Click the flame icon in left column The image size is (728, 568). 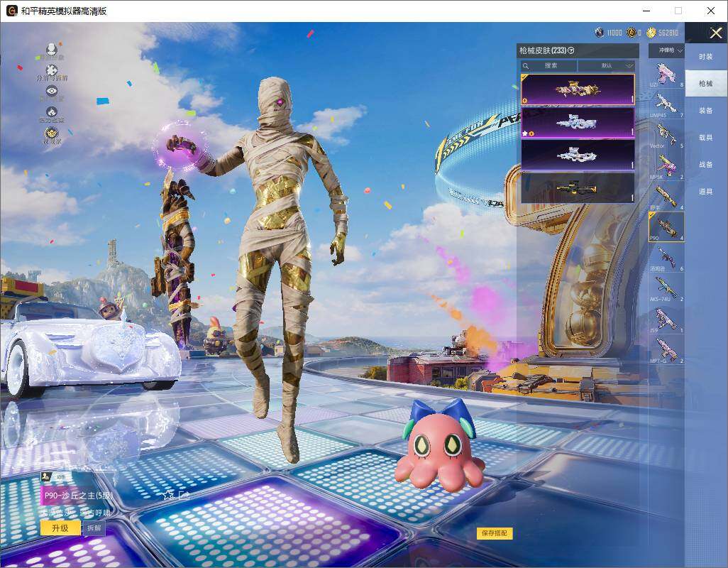(52, 112)
